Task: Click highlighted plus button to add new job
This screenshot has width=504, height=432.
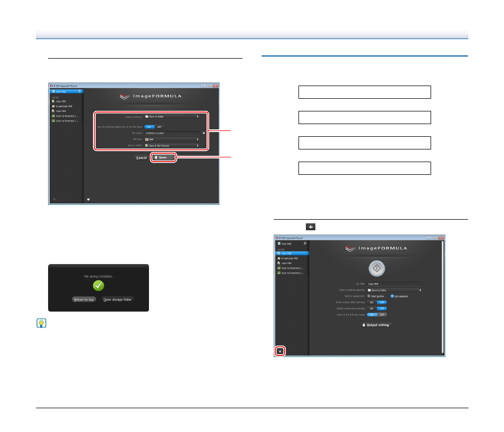Action: pyautogui.click(x=280, y=351)
